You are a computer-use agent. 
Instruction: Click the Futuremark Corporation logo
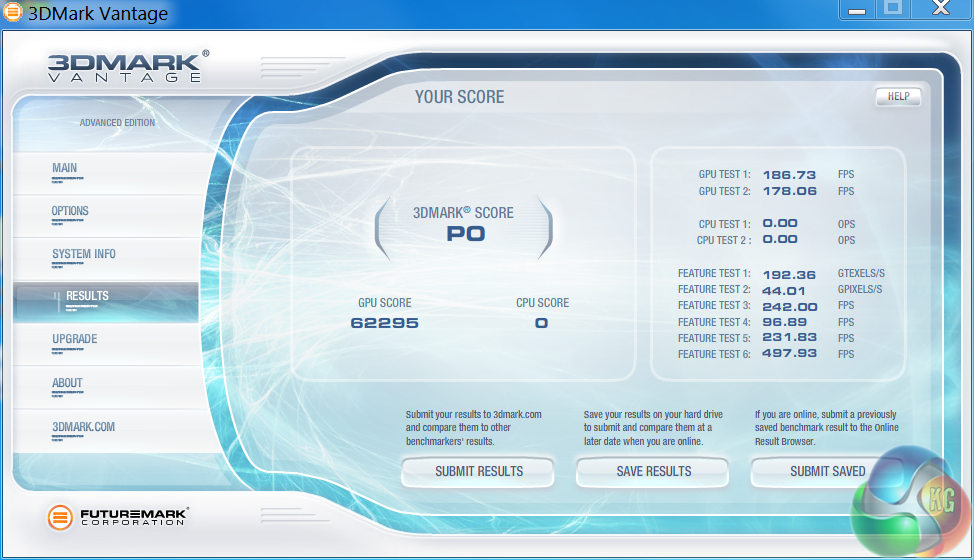click(117, 517)
